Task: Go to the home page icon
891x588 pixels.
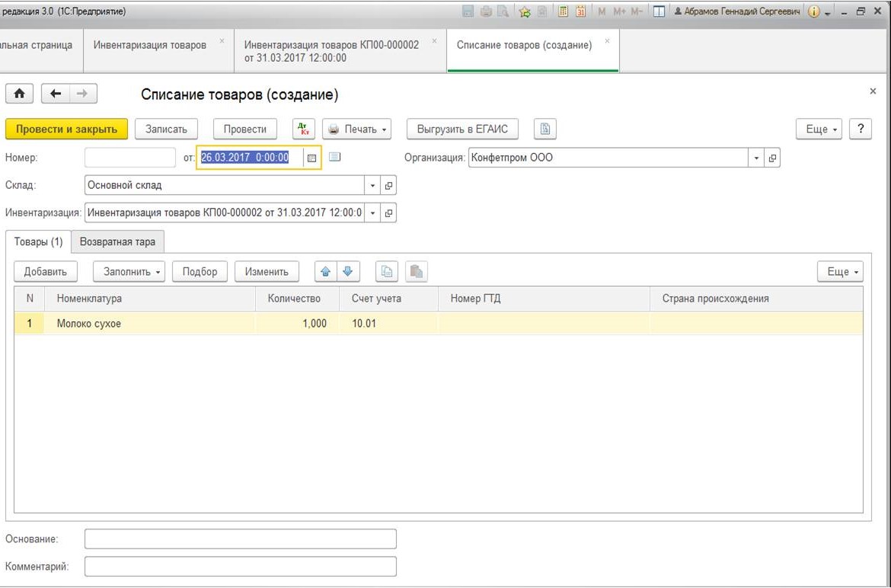Action: [x=19, y=94]
